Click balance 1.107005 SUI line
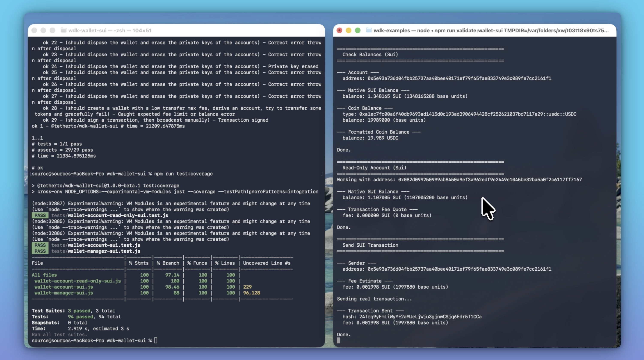Viewport: 644px width, 360px height. tap(405, 198)
